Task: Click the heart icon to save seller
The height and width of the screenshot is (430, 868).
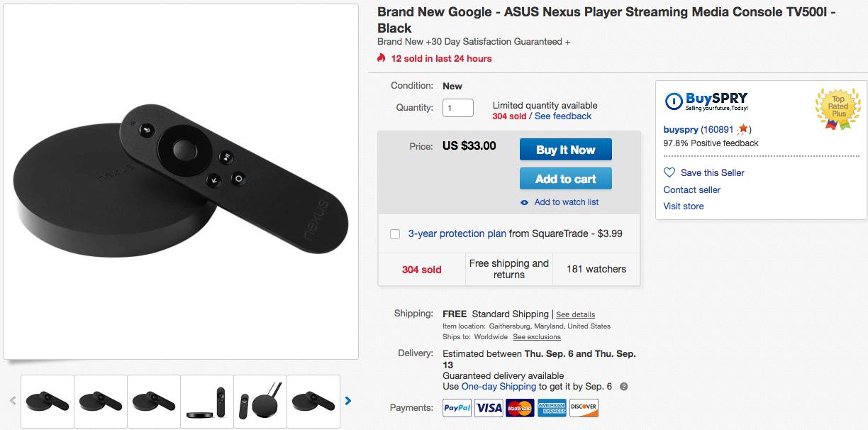Action: (x=669, y=172)
